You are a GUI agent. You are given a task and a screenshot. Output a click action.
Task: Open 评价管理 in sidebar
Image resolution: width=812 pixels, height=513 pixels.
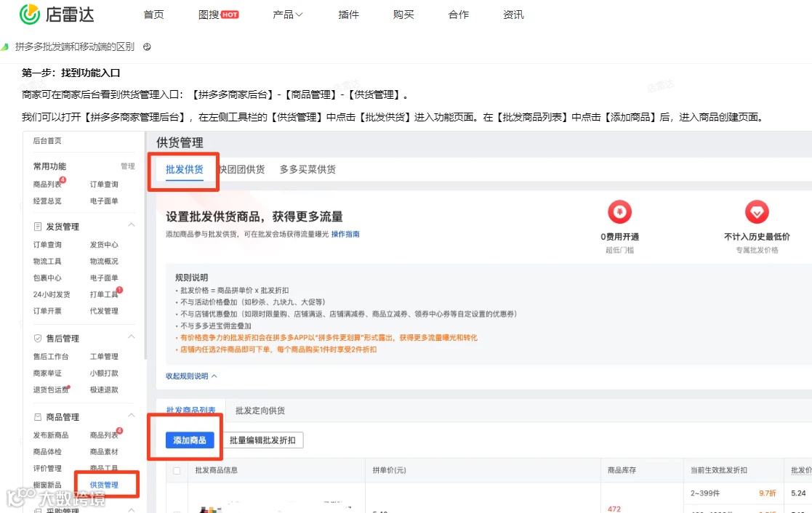point(47,468)
